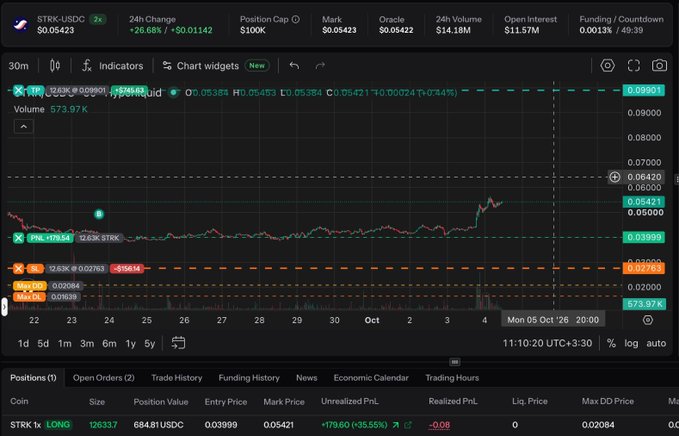
Task: Undo the last chart action
Action: click(294, 66)
